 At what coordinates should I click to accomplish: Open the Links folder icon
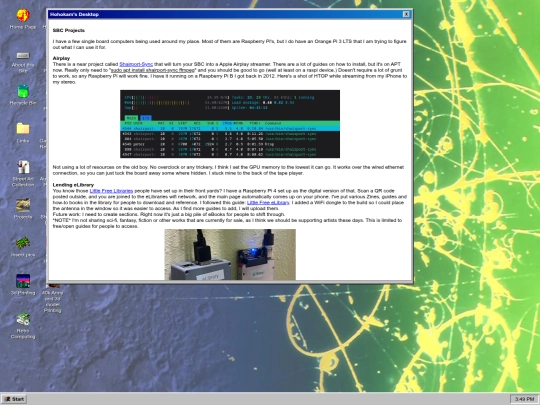click(x=23, y=133)
